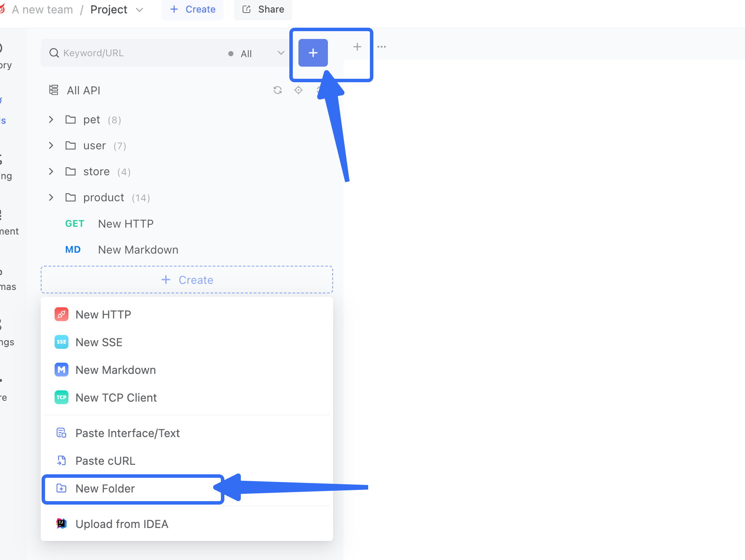The width and height of the screenshot is (745, 560).
Task: Click the locate target icon next to All API
Action: pyautogui.click(x=298, y=90)
